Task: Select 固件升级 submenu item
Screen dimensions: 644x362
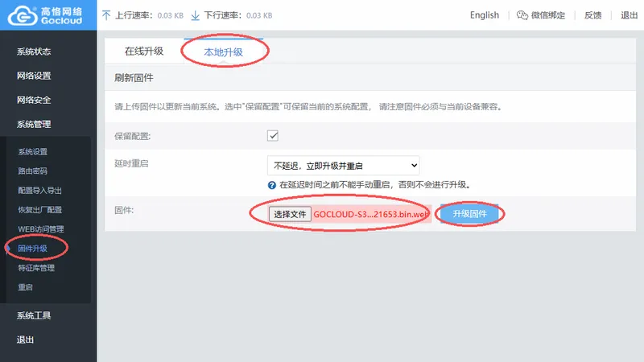Action: tap(32, 249)
